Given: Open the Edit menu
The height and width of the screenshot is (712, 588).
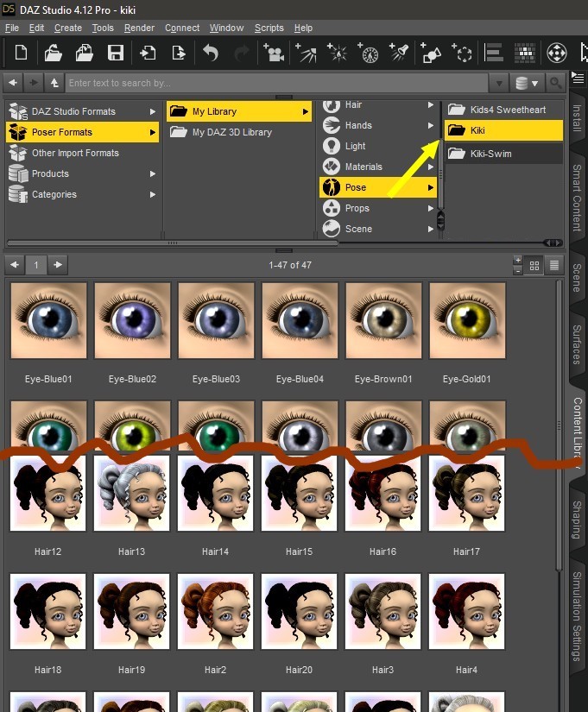Looking at the screenshot, I should 36,28.
